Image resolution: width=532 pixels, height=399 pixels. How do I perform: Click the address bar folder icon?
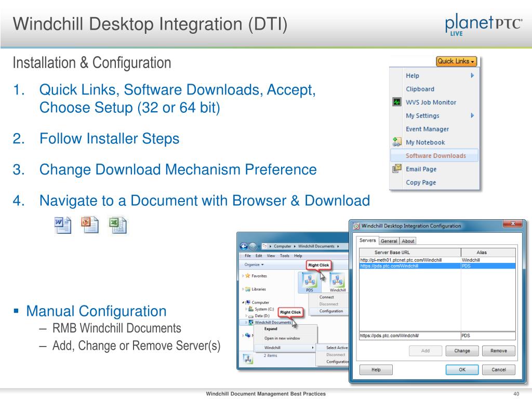pyautogui.click(x=264, y=246)
